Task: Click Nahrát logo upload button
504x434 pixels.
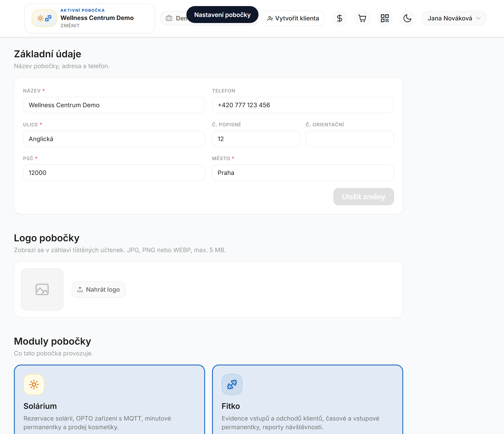Action: click(x=98, y=289)
